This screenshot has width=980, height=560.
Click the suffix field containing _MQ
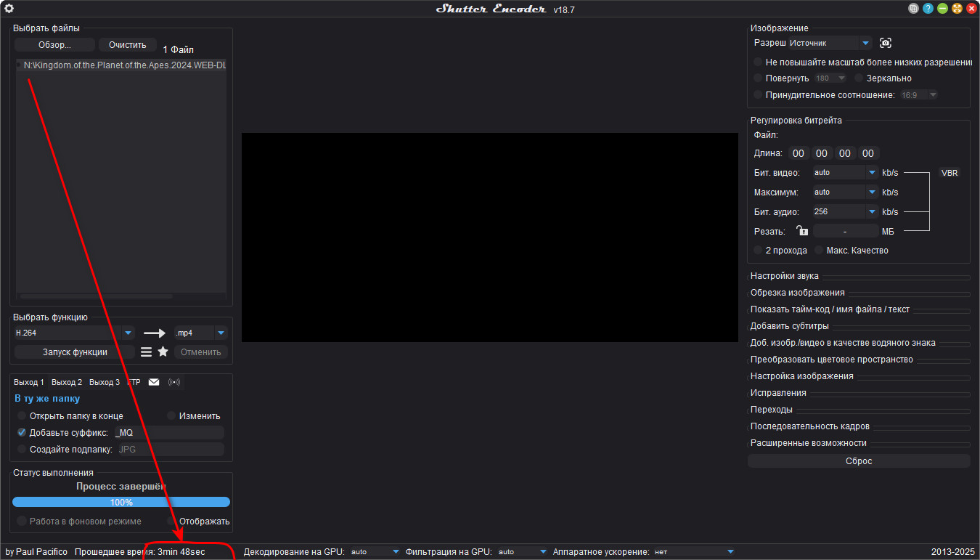point(168,432)
